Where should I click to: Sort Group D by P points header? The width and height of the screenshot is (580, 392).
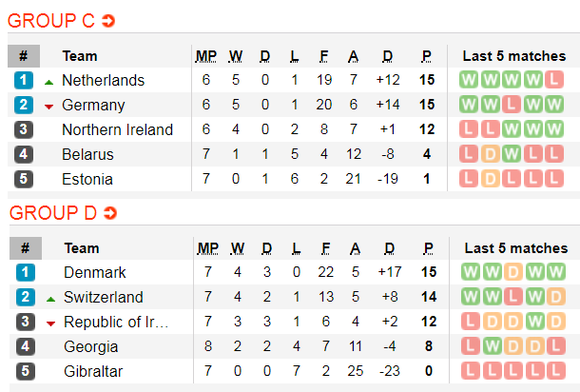click(x=428, y=248)
